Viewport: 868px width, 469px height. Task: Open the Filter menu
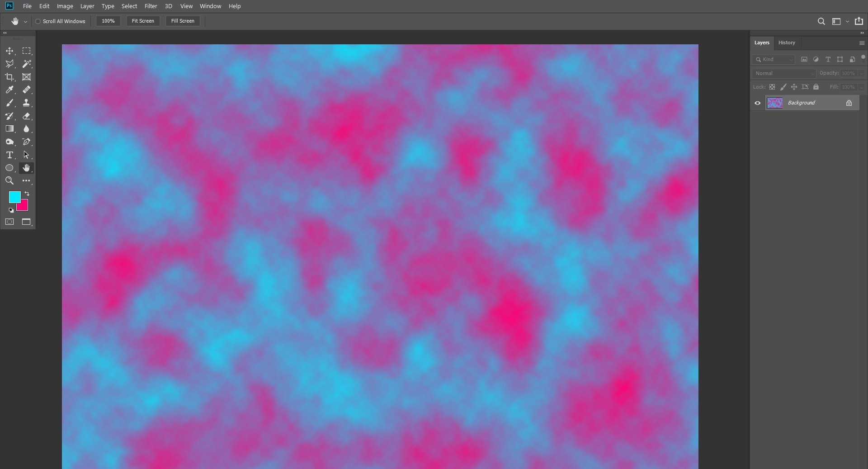151,6
